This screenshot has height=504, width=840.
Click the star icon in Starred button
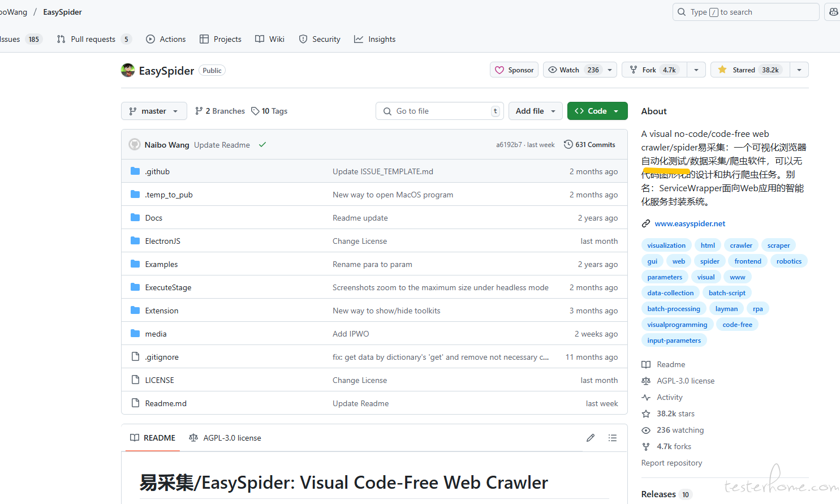[x=722, y=70]
